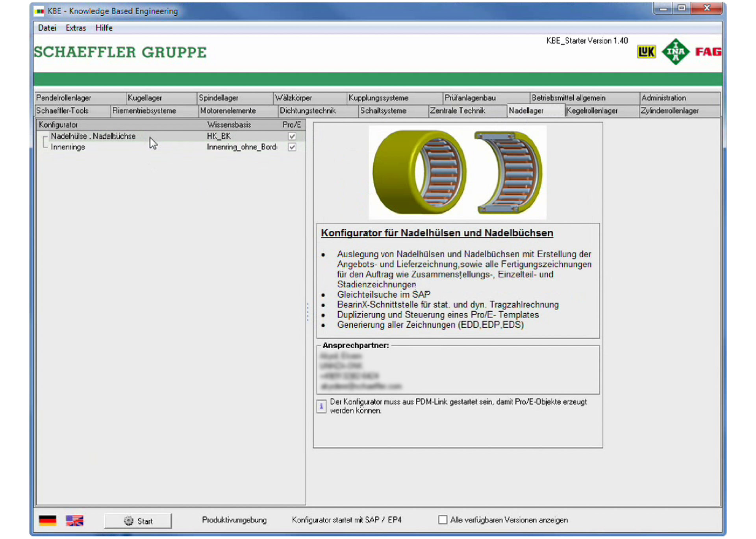The height and width of the screenshot is (539, 756).
Task: Click the red FAG logo
Action: tap(708, 52)
